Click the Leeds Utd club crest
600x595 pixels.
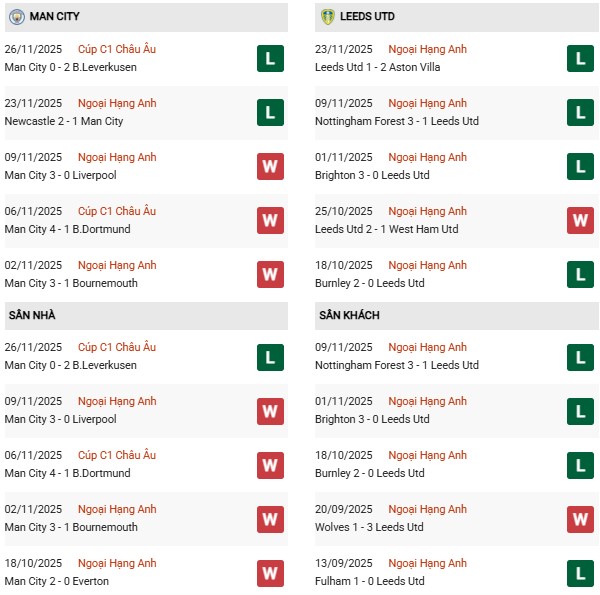coord(327,17)
